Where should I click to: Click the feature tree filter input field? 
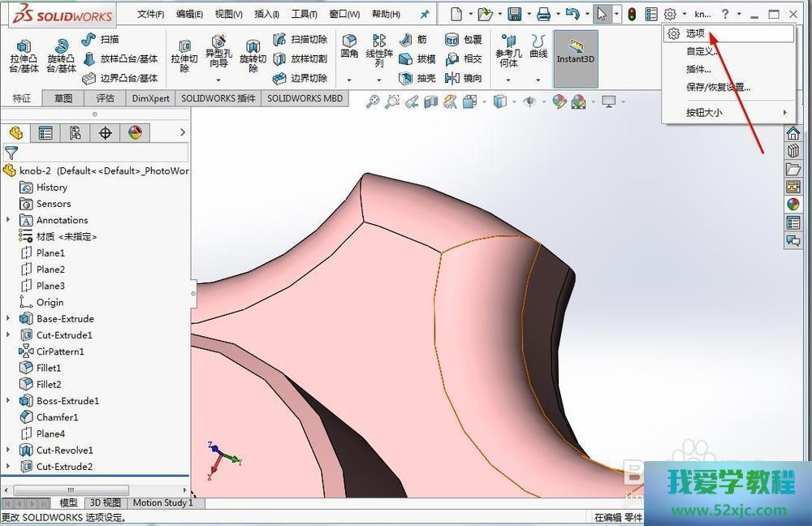pyautogui.click(x=104, y=153)
